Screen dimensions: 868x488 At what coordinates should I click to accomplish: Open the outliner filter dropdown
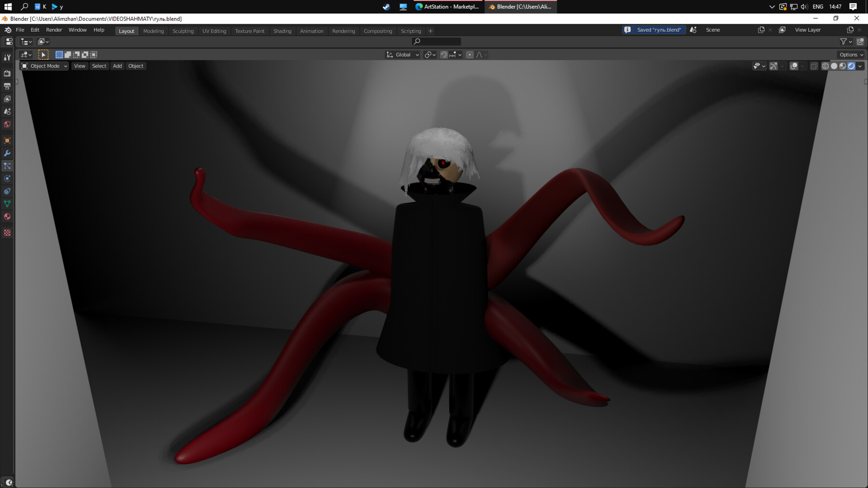point(846,41)
